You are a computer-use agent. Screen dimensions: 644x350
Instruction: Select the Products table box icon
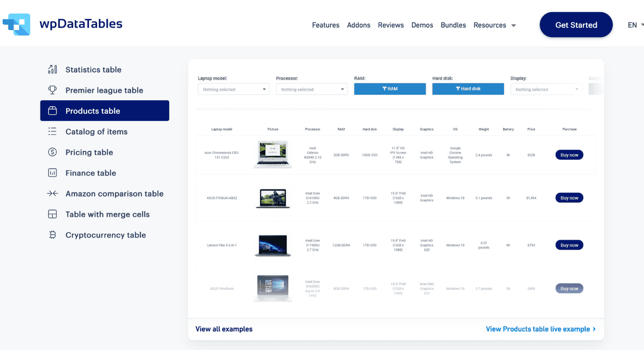pyautogui.click(x=52, y=111)
